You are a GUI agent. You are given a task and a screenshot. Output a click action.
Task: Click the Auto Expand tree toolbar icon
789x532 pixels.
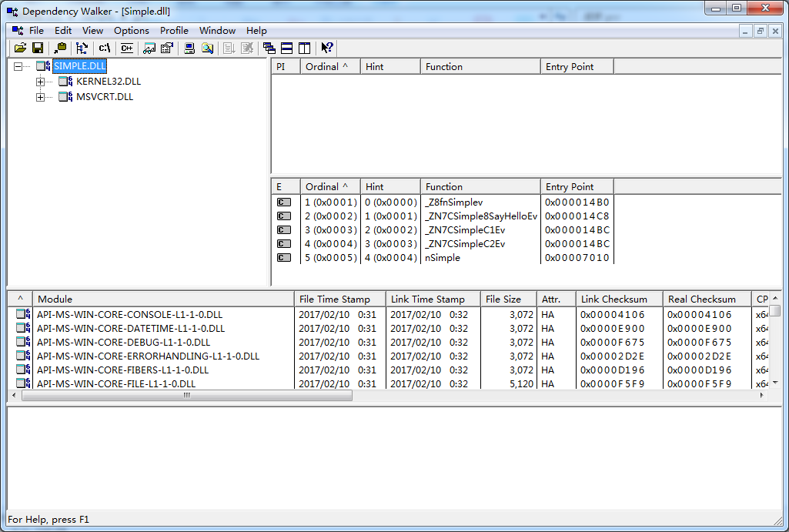(82, 48)
